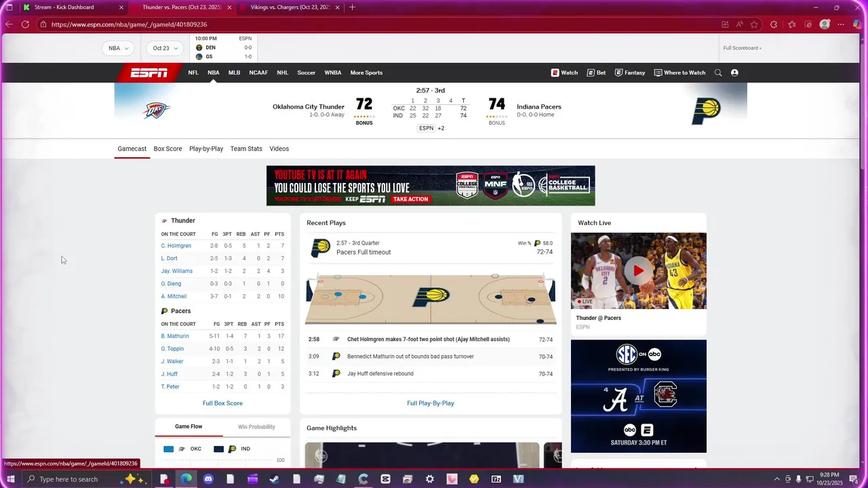Open the NFL menu in the ESPN navigation

pos(193,73)
